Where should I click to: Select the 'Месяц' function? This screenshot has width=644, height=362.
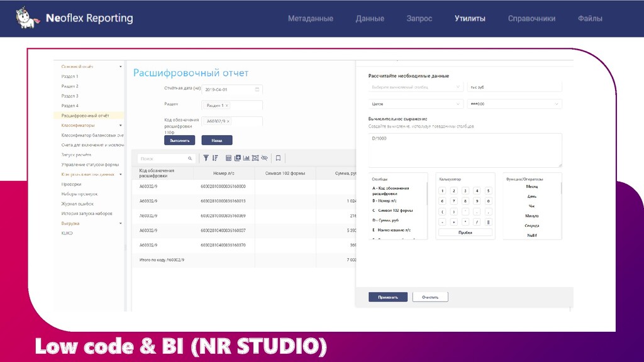532,187
